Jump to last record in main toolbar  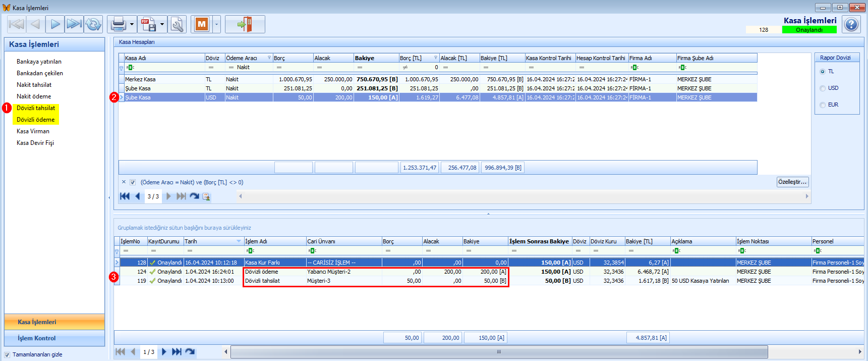click(x=74, y=24)
